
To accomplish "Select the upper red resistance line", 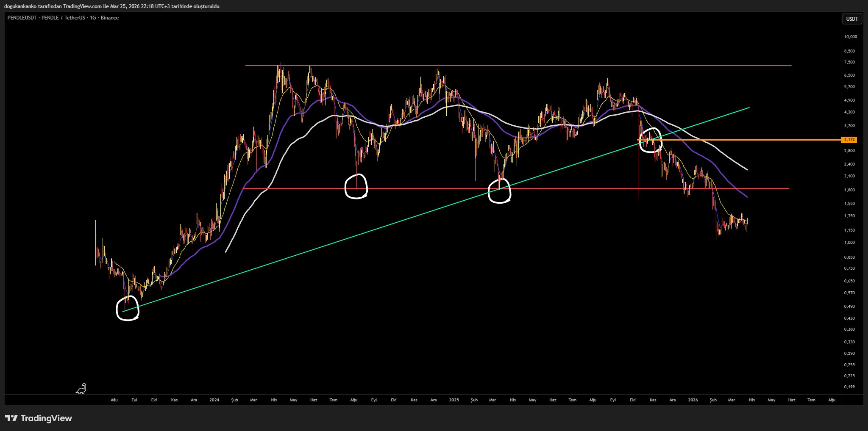I will pos(518,66).
